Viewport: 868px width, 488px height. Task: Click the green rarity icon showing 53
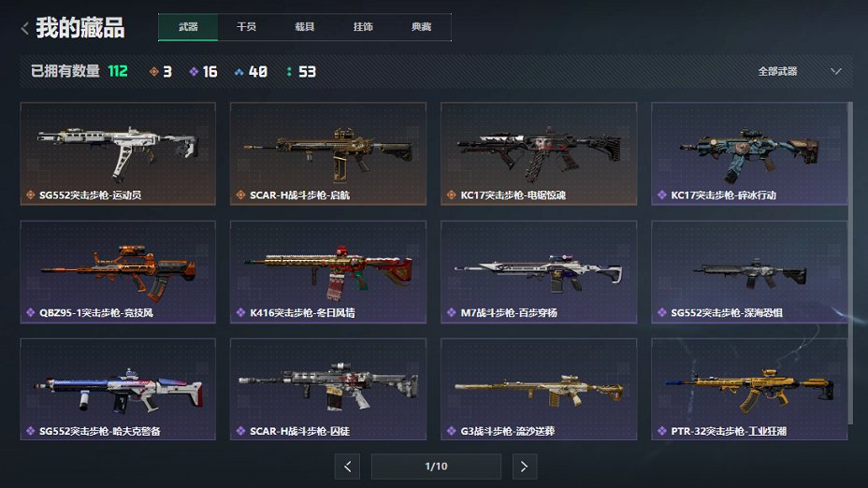click(289, 71)
